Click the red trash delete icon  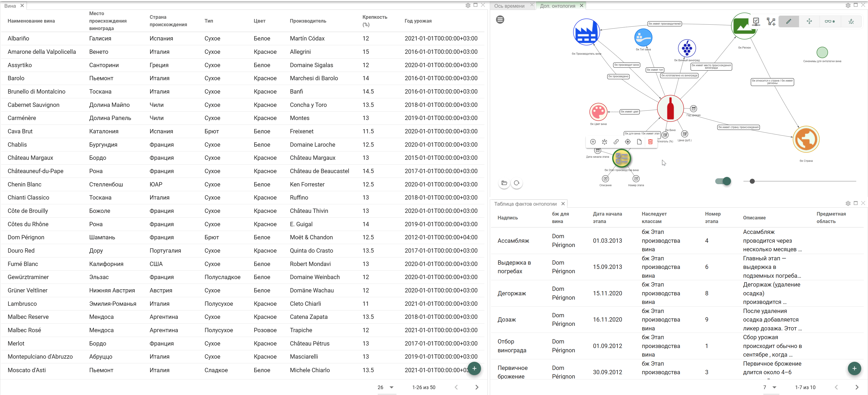[650, 142]
